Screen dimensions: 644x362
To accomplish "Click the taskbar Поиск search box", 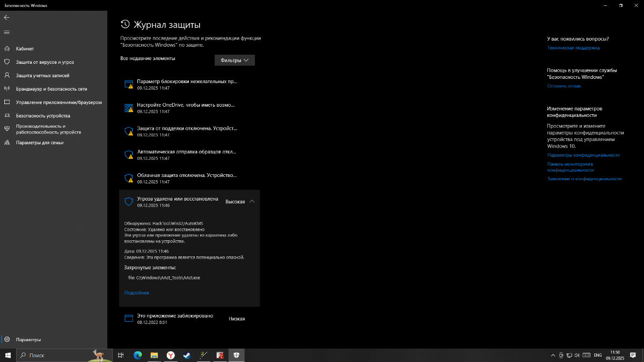I will click(x=64, y=355).
